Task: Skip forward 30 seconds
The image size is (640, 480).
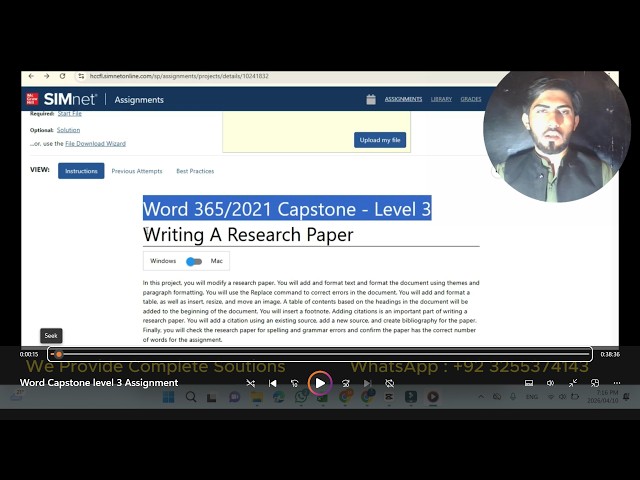Action: coord(346,383)
